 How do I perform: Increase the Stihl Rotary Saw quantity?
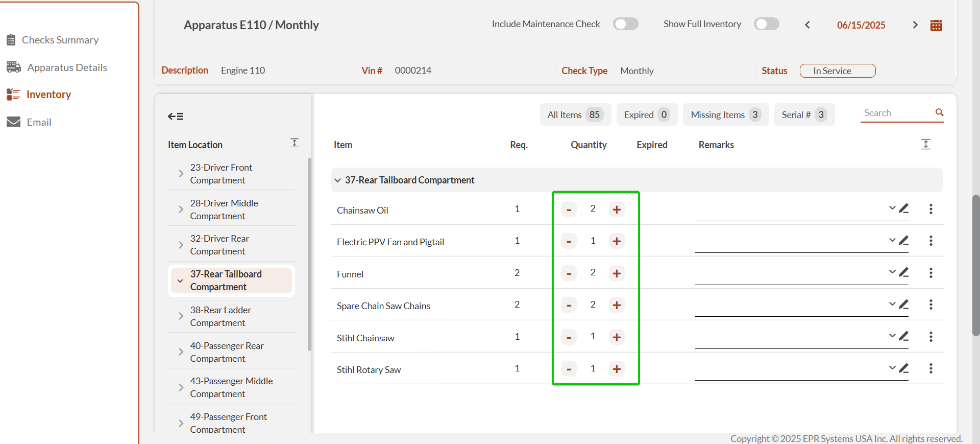point(617,369)
